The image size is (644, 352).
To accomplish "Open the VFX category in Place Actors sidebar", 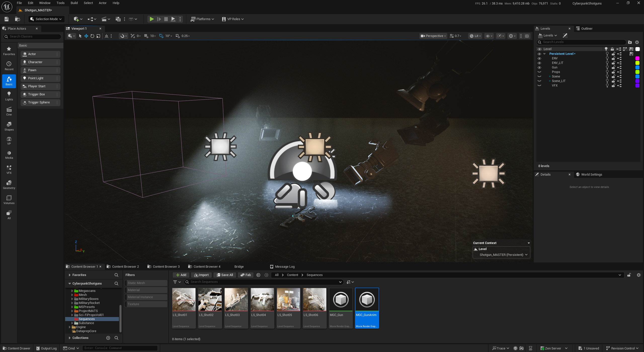I will [x=9, y=169].
